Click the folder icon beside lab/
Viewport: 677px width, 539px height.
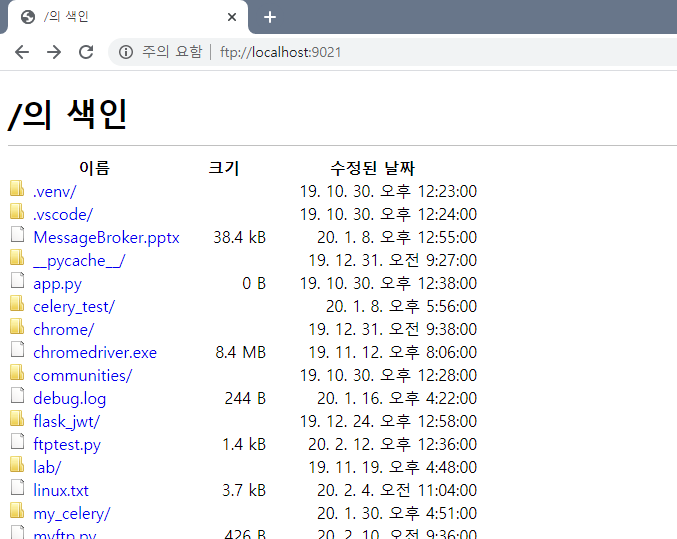click(17, 464)
